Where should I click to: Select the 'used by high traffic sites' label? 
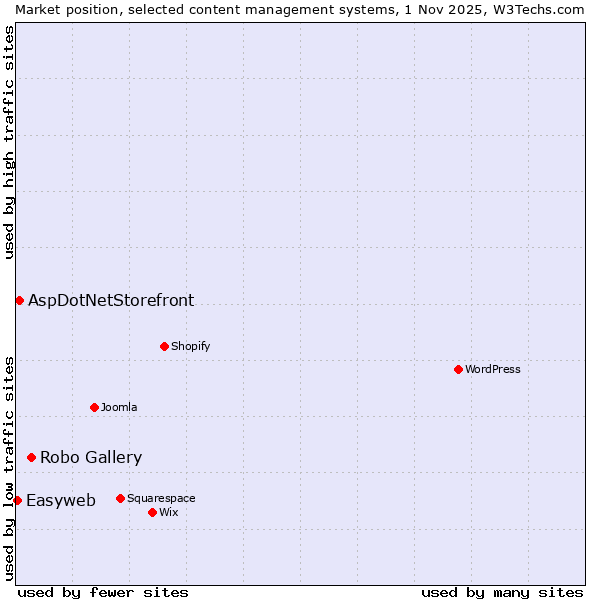tap(9, 142)
